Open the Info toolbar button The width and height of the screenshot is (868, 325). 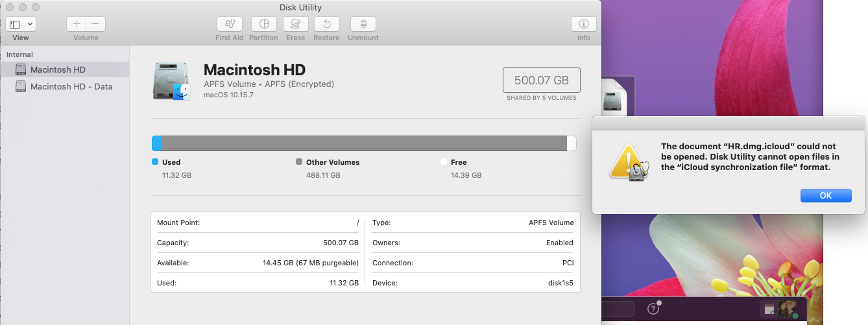coord(583,25)
